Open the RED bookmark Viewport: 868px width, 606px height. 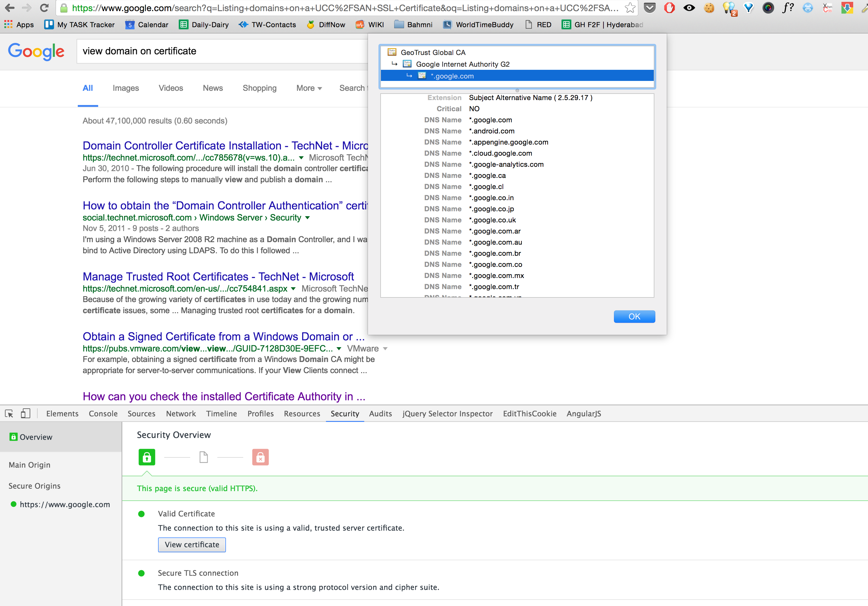(x=538, y=25)
